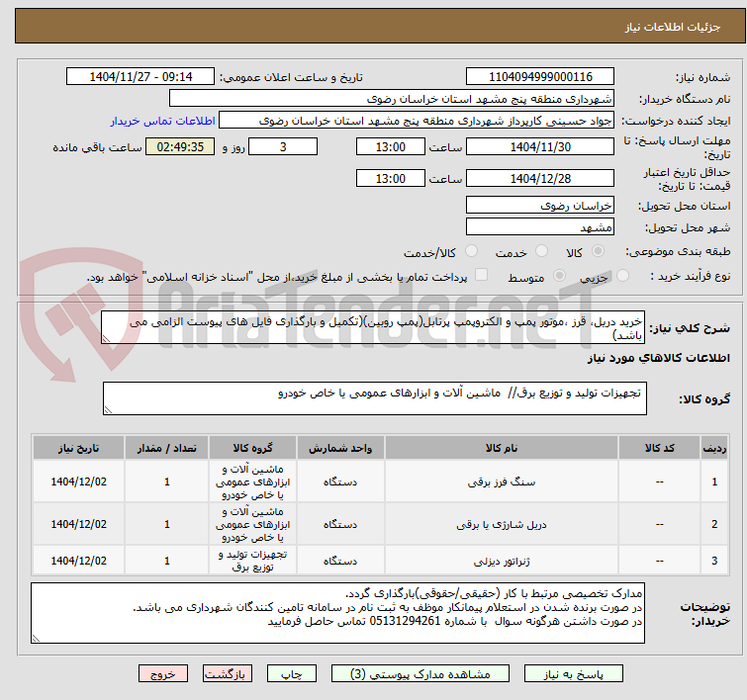747x700 pixels.
Task: Click تجهیزات تولید و توزیع برق group cell
Action: 252,561
